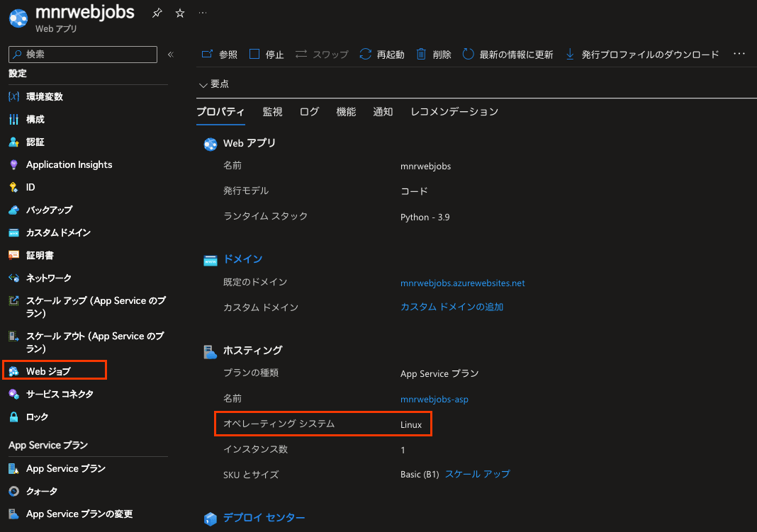
Task: Open バックアップ backups page
Action: click(49, 210)
